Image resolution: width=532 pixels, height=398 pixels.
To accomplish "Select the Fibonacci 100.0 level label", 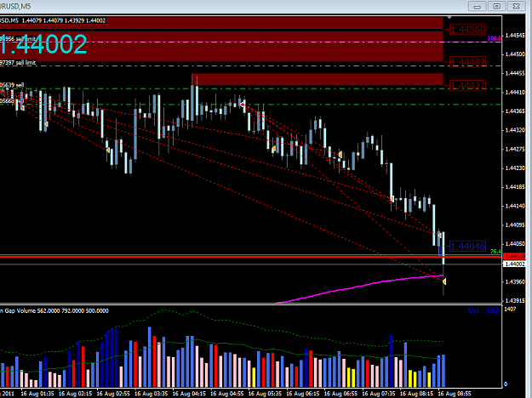I will click(x=495, y=38).
